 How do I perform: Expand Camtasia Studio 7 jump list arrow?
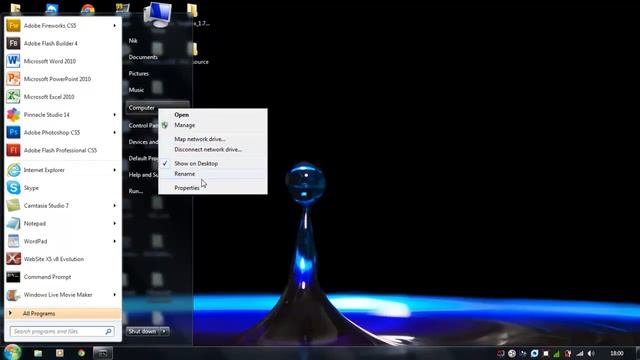coord(114,205)
